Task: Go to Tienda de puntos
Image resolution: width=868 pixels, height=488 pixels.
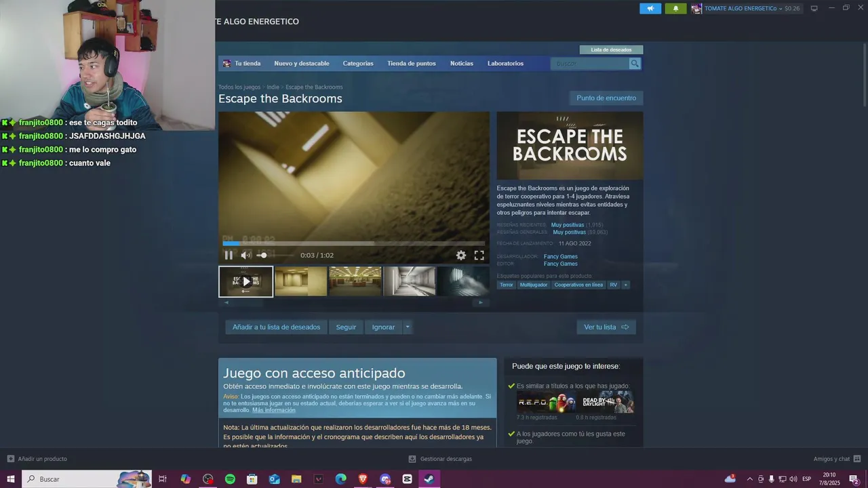Action: pyautogui.click(x=412, y=64)
